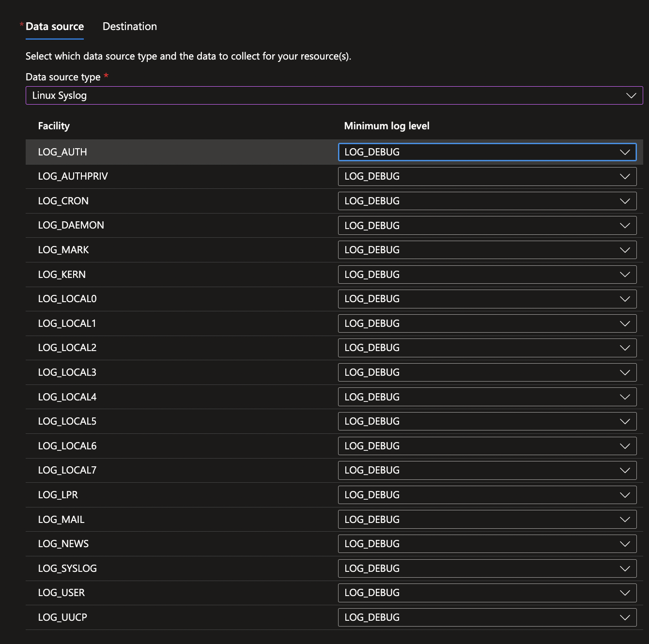Screen dimensions: 649x644
Task: Open the Destination tab
Action: (130, 27)
